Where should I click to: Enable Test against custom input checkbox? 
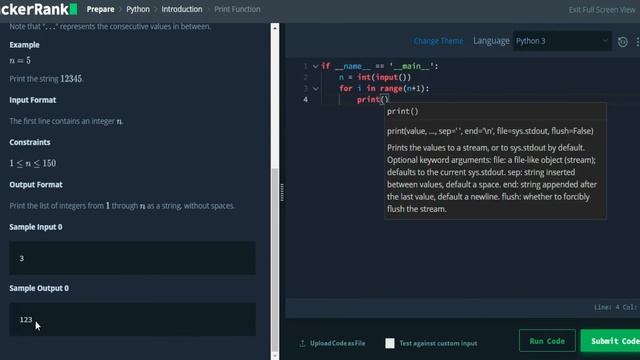(x=390, y=343)
